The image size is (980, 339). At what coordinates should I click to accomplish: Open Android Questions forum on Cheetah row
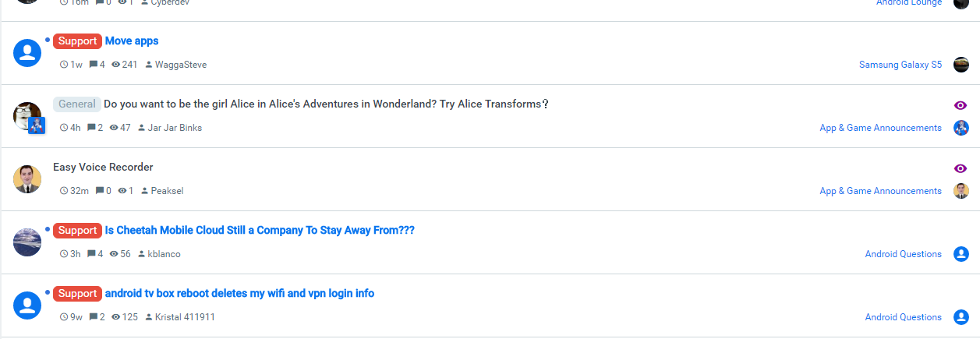tap(903, 254)
